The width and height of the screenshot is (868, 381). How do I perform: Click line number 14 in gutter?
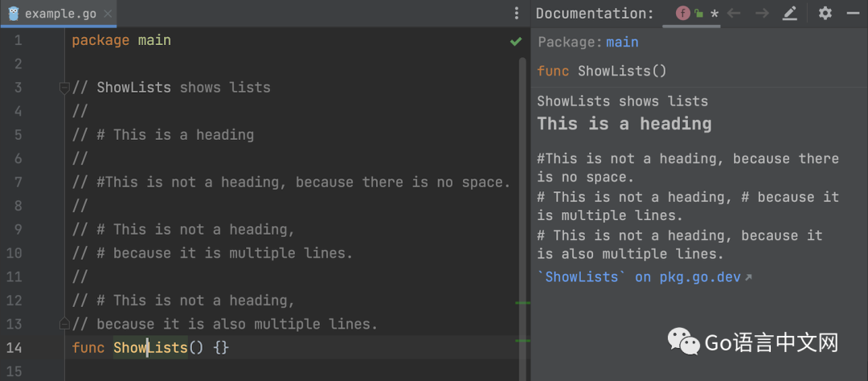14,348
